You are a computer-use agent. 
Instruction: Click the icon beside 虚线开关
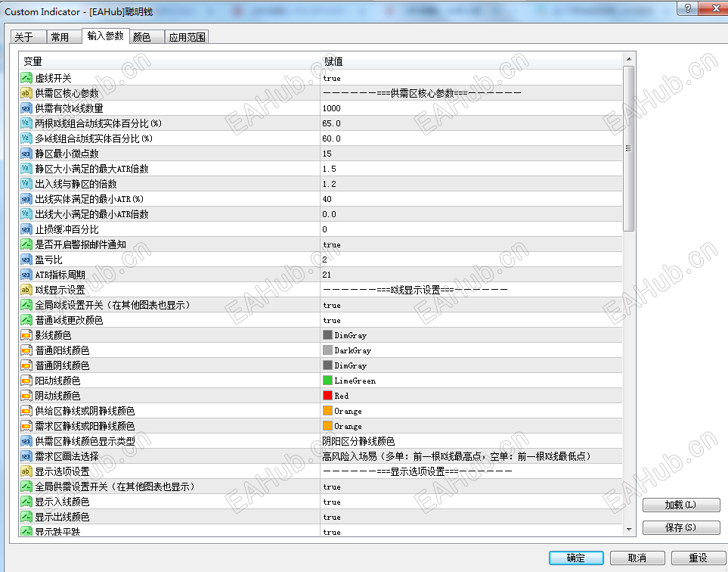pos(26,78)
